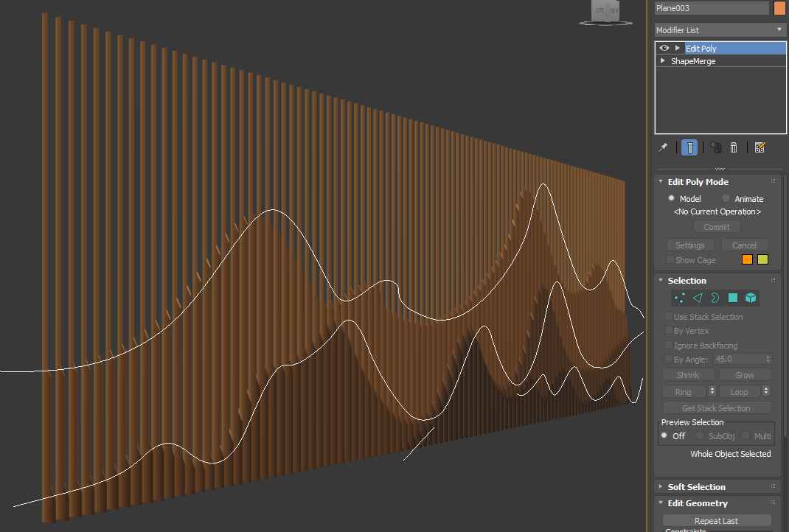Screen dimensions: 789x532
Task: Set Preview Selection to Off
Action: tap(664, 435)
